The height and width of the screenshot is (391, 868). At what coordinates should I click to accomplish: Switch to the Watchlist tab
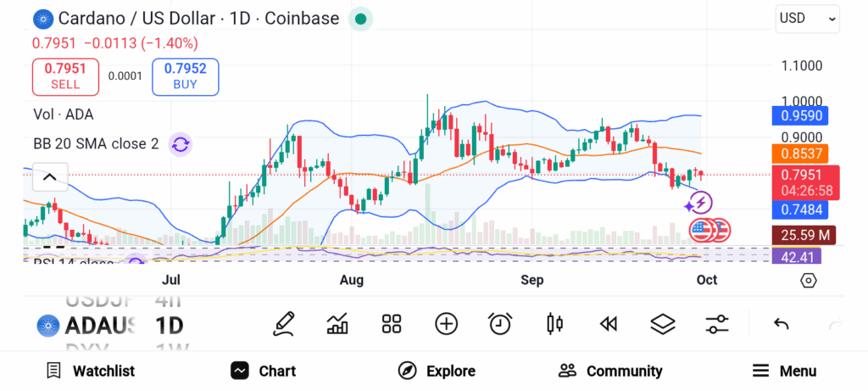point(91,371)
